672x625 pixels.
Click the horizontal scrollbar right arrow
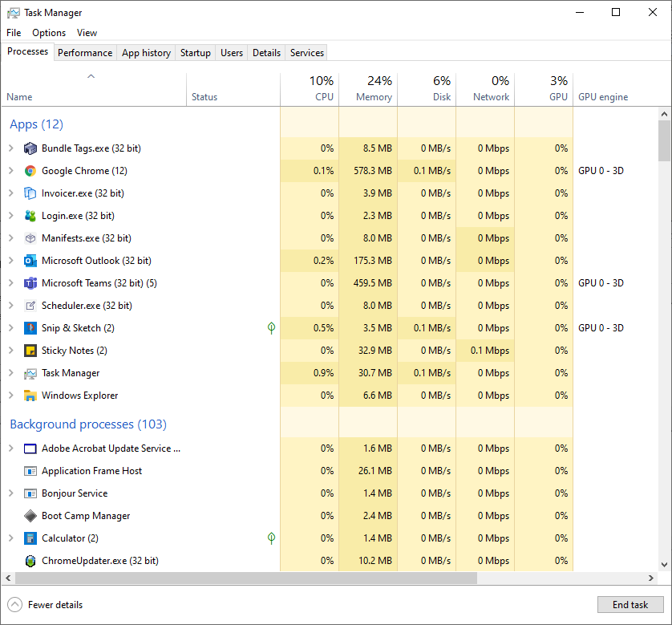(651, 578)
